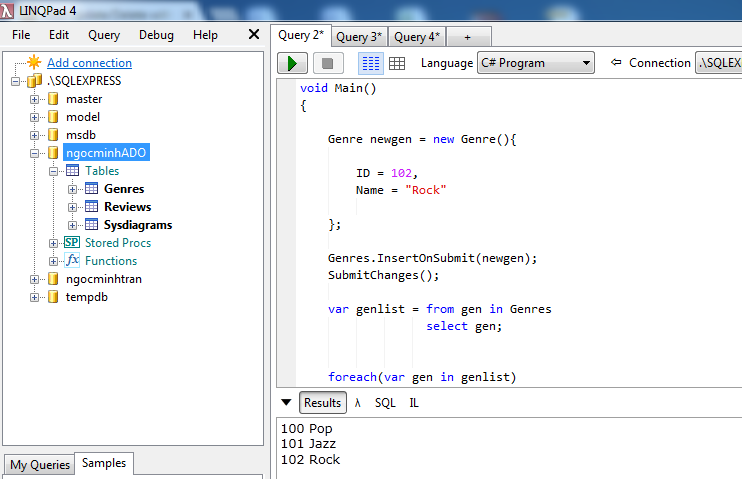Viewport: 742px width, 479px height.
Task: Expand the Stored Procs node
Action: pyautogui.click(x=53, y=243)
